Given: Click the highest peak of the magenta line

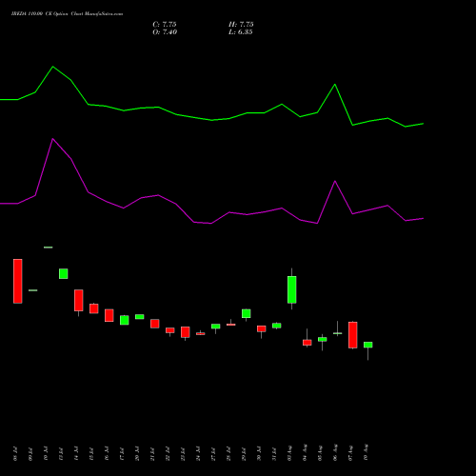Looking at the screenshot, I should tap(53, 139).
